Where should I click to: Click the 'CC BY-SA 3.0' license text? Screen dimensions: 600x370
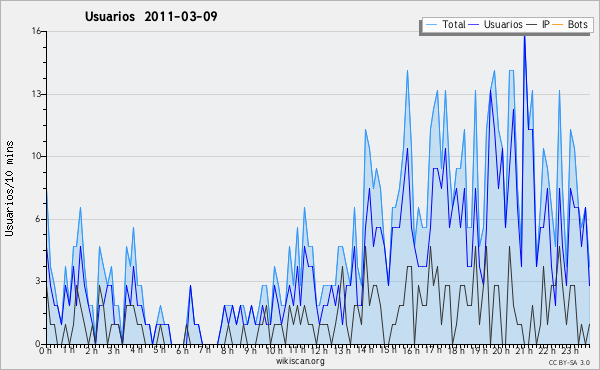point(569,363)
